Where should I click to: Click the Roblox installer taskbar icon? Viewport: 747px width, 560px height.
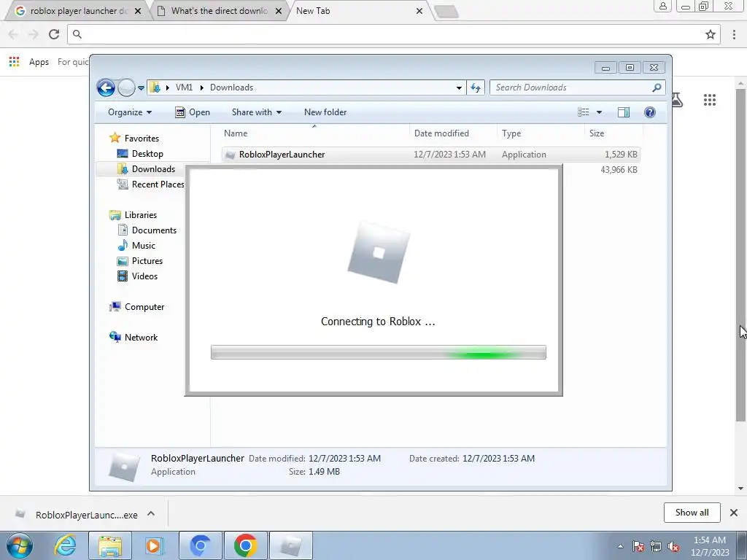click(x=290, y=545)
